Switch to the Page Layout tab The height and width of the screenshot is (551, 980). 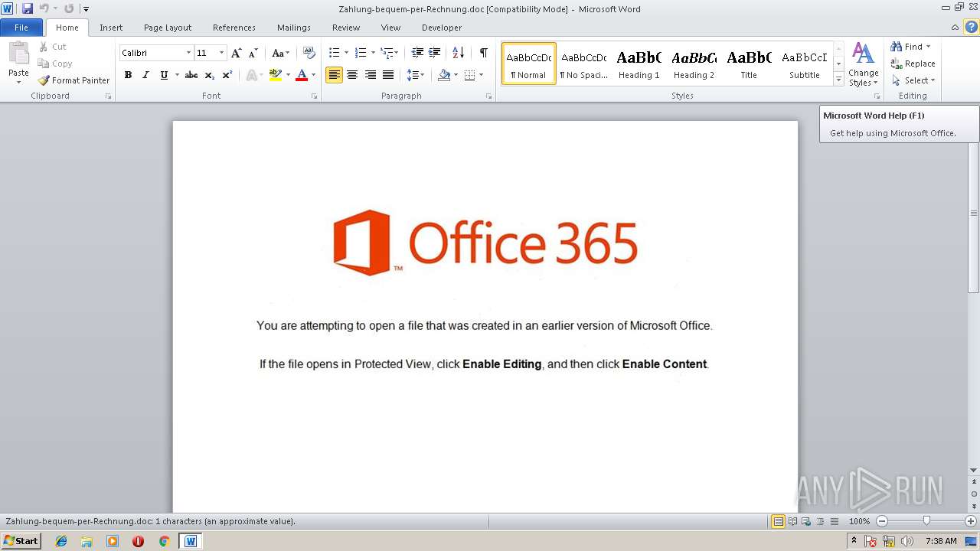coord(168,28)
